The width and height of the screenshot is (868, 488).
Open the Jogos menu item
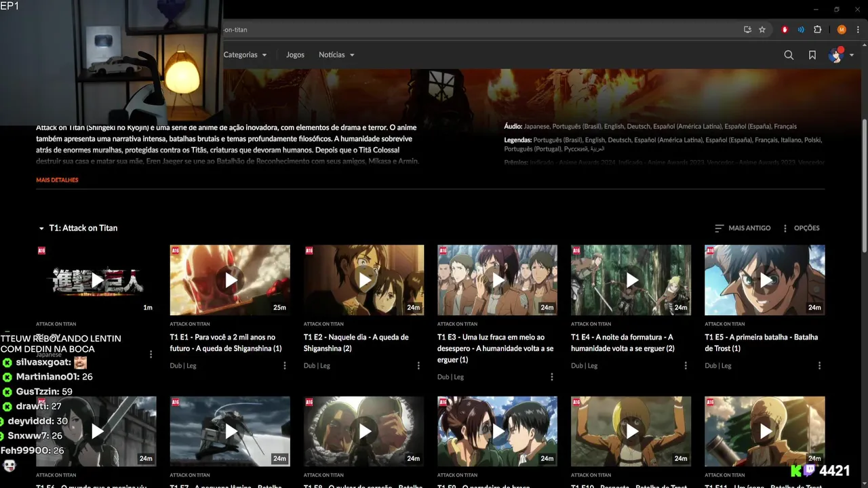pos(295,55)
